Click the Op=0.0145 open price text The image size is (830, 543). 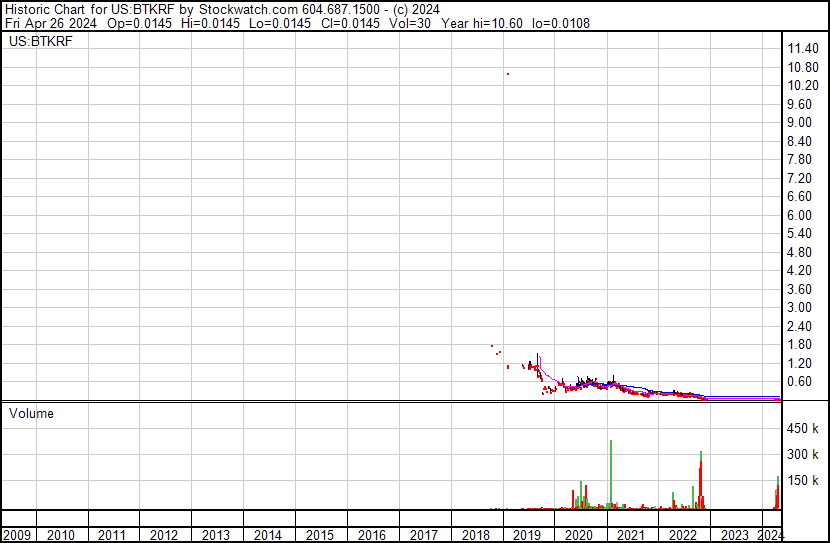tap(139, 24)
